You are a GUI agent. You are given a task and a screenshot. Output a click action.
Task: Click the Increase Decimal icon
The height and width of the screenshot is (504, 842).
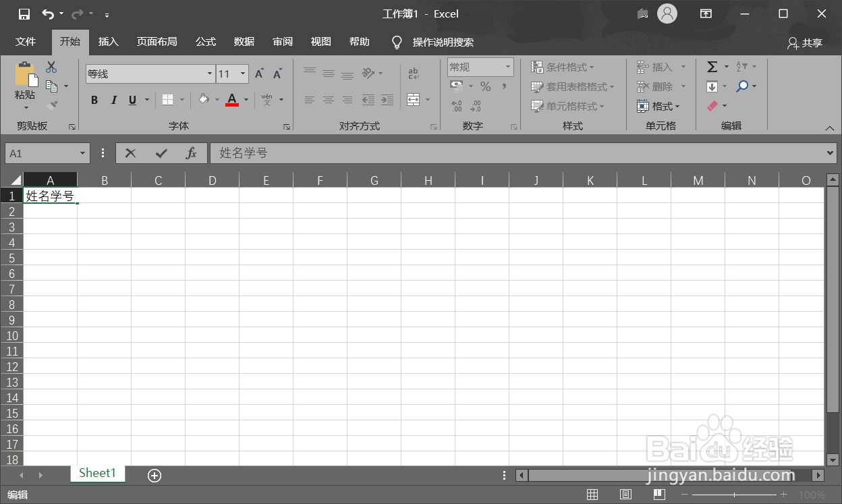tap(457, 106)
